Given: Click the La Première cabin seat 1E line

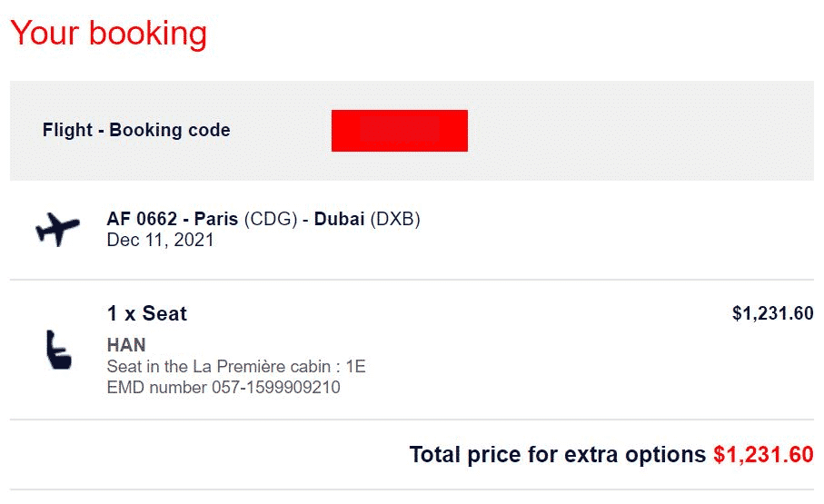Looking at the screenshot, I should tap(236, 366).
